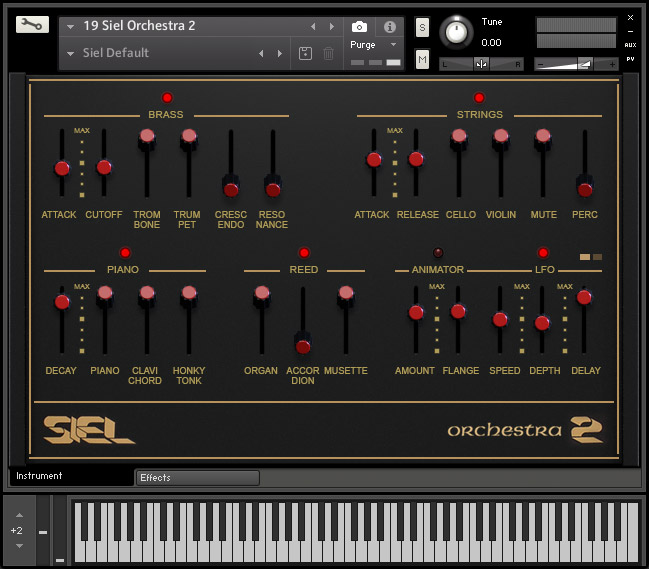Click the Strings ATTACK slider knob
The image size is (649, 569).
(374, 159)
